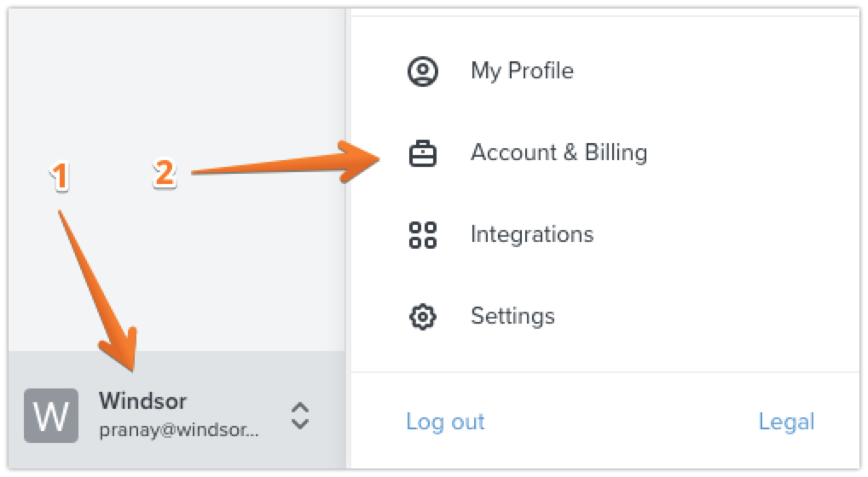
Task: Click the gray W workspace avatar
Action: click(50, 415)
